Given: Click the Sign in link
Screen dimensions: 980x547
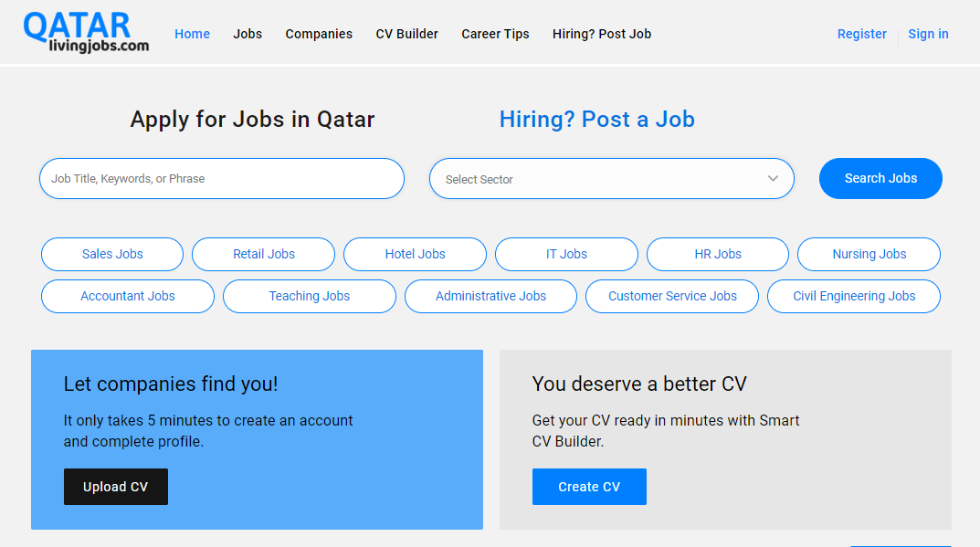Looking at the screenshot, I should [x=928, y=34].
